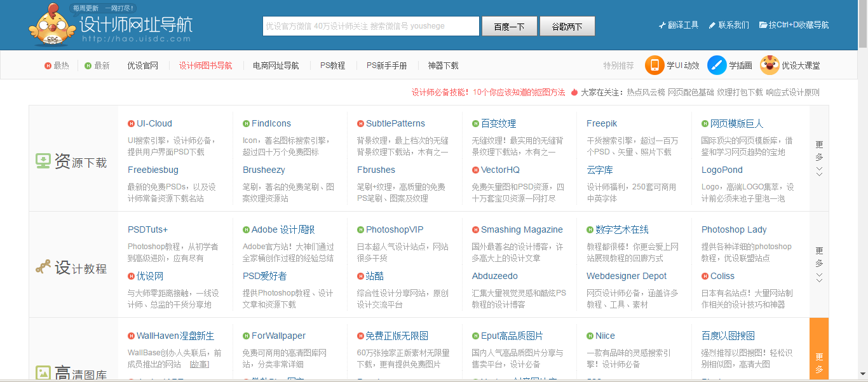Image resolution: width=868 pixels, height=382 pixels.
Task: Click the bookmark folder icon for Ctrl+D收藏导航
Action: [763, 25]
